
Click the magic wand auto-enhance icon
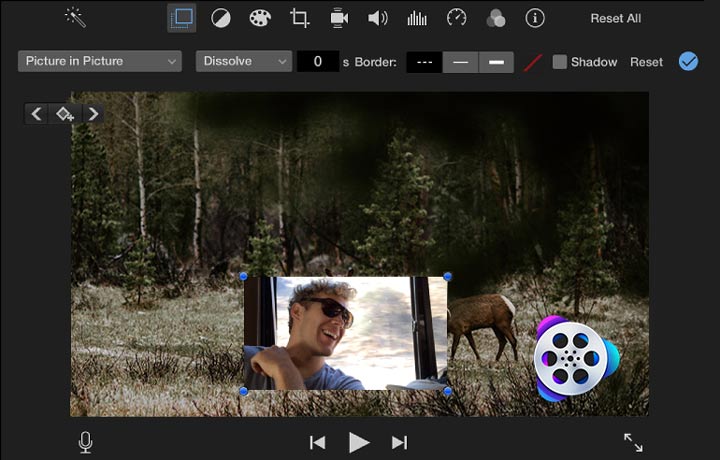tap(74, 17)
